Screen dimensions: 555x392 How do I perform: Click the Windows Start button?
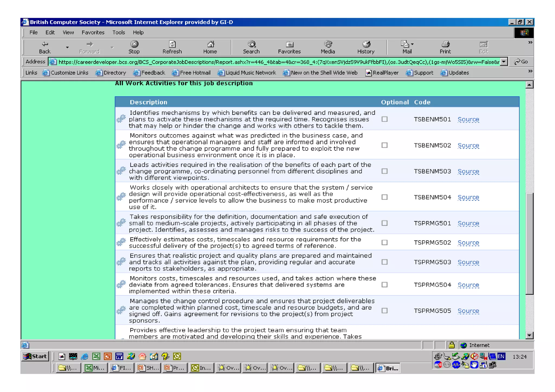point(35,356)
